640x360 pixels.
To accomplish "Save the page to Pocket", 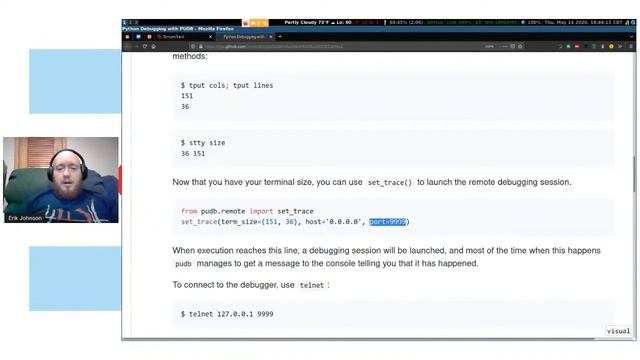I will coord(513,47).
